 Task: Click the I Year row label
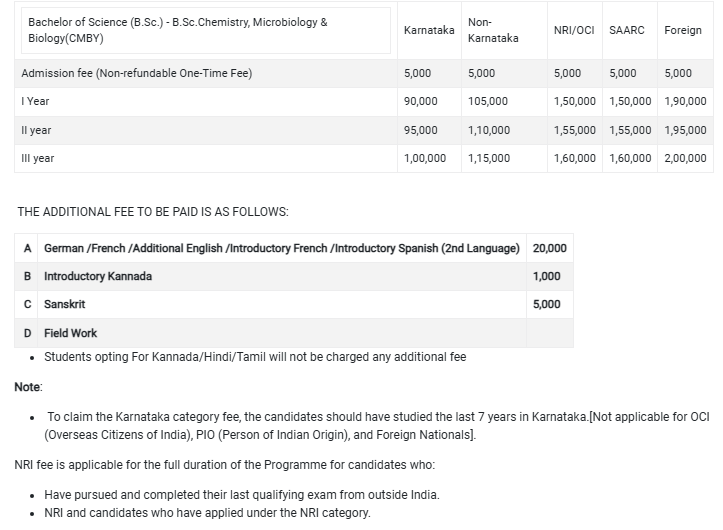tap(36, 101)
